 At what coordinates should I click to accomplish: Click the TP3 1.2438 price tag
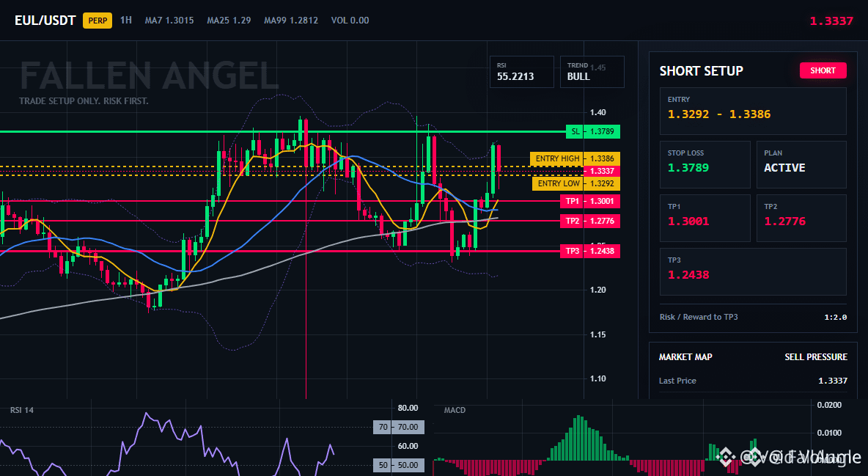point(590,251)
